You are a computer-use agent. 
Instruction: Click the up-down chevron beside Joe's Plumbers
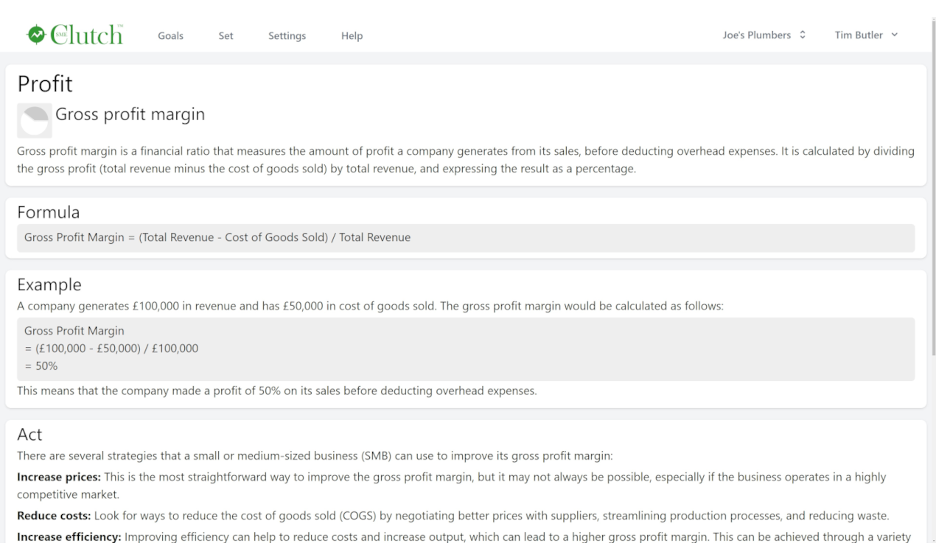(x=802, y=35)
